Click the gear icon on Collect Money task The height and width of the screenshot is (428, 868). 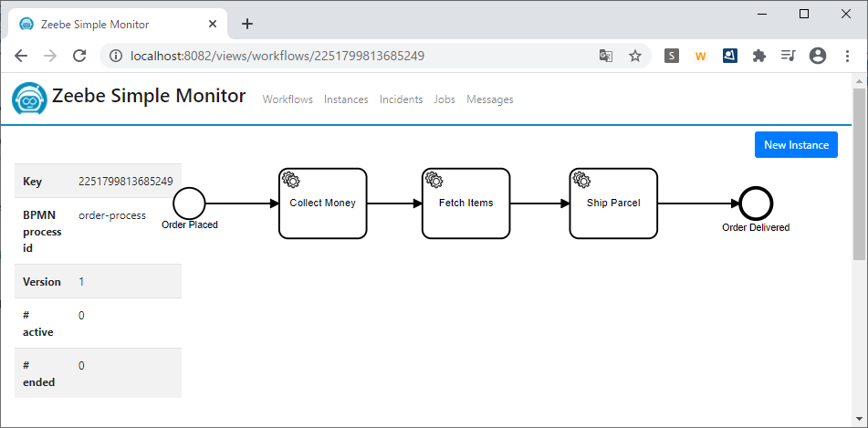pos(290,180)
